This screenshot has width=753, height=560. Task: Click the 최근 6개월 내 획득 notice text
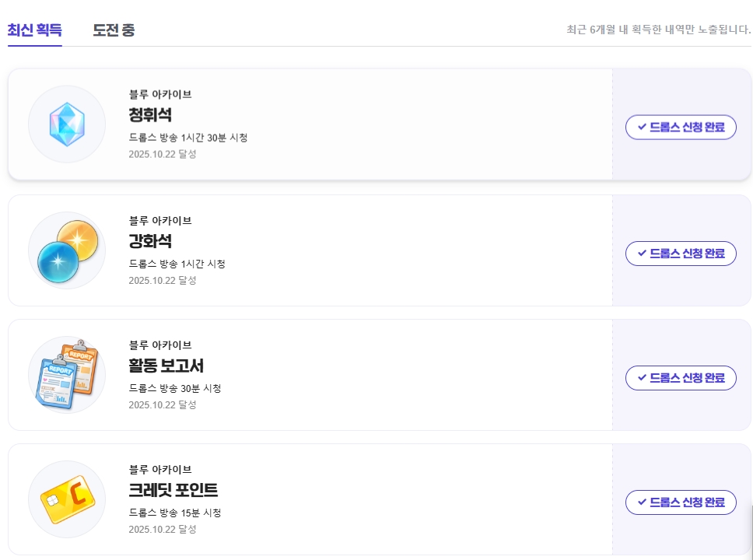pos(658,30)
